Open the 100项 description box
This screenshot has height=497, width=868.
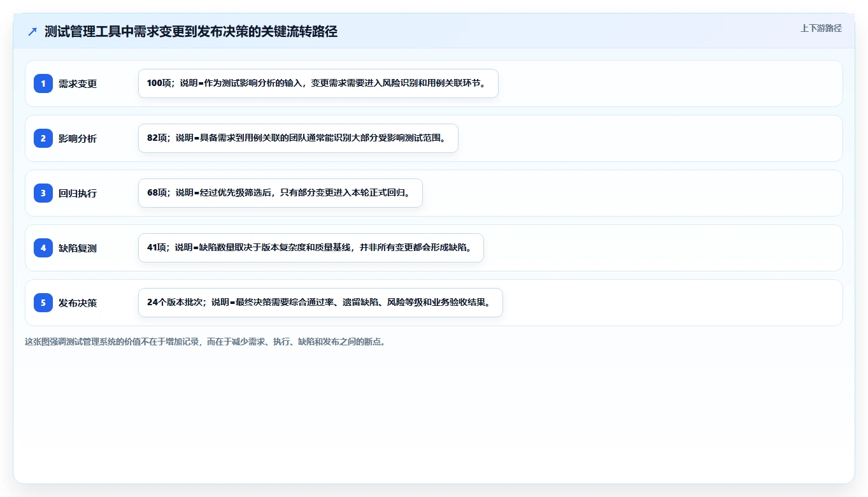318,83
